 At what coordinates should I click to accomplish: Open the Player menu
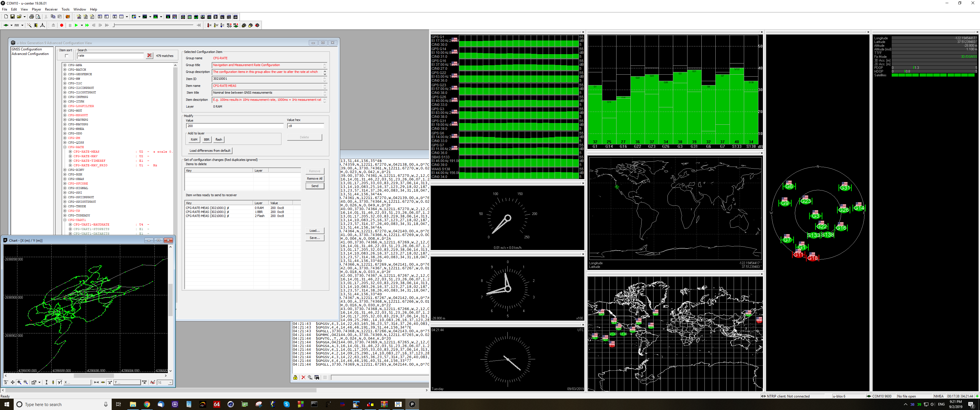coord(36,9)
